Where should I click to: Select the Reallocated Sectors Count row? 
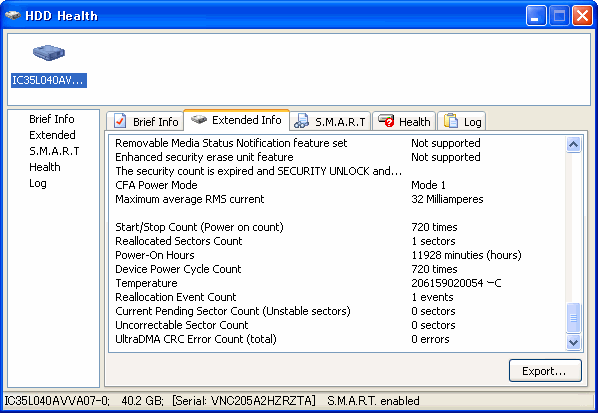(x=338, y=241)
